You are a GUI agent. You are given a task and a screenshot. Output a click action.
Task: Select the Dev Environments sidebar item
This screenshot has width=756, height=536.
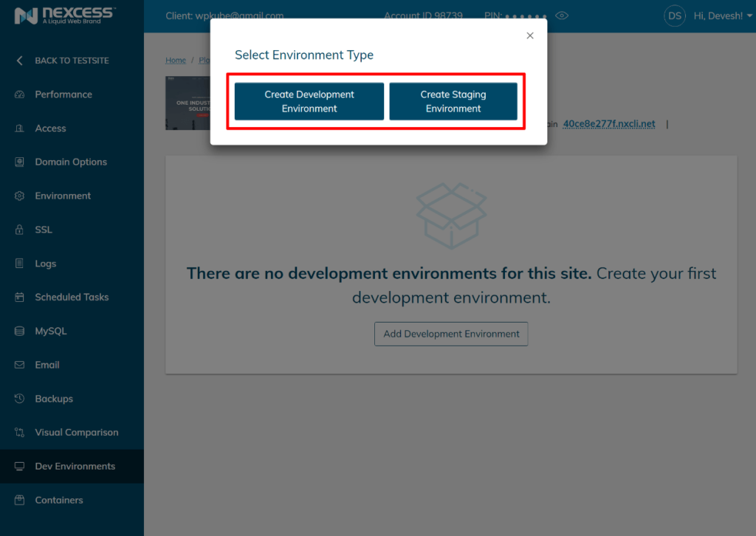pos(75,466)
